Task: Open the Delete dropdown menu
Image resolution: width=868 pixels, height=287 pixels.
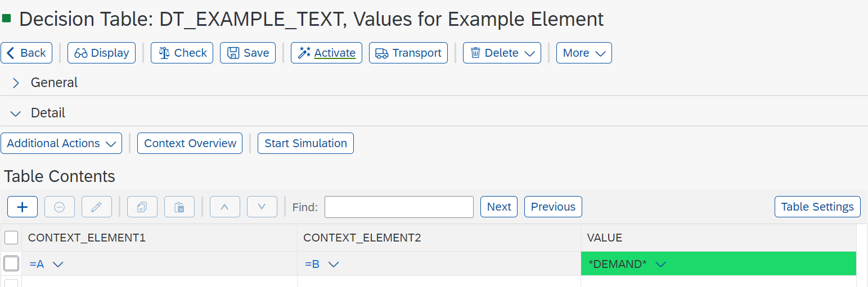Action: tap(502, 53)
